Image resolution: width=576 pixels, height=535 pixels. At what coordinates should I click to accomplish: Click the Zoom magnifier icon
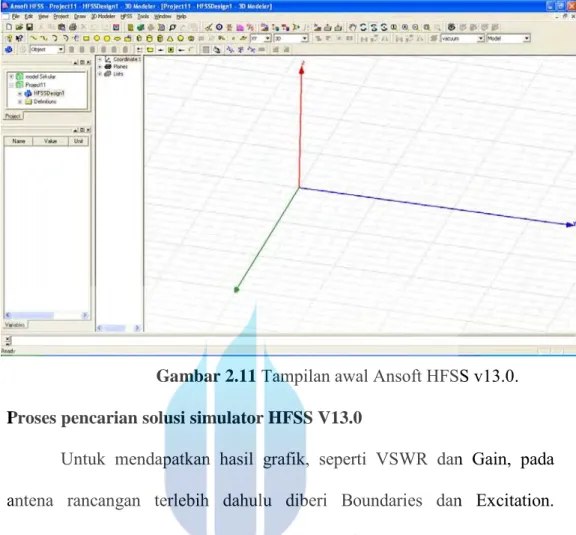coord(394,27)
